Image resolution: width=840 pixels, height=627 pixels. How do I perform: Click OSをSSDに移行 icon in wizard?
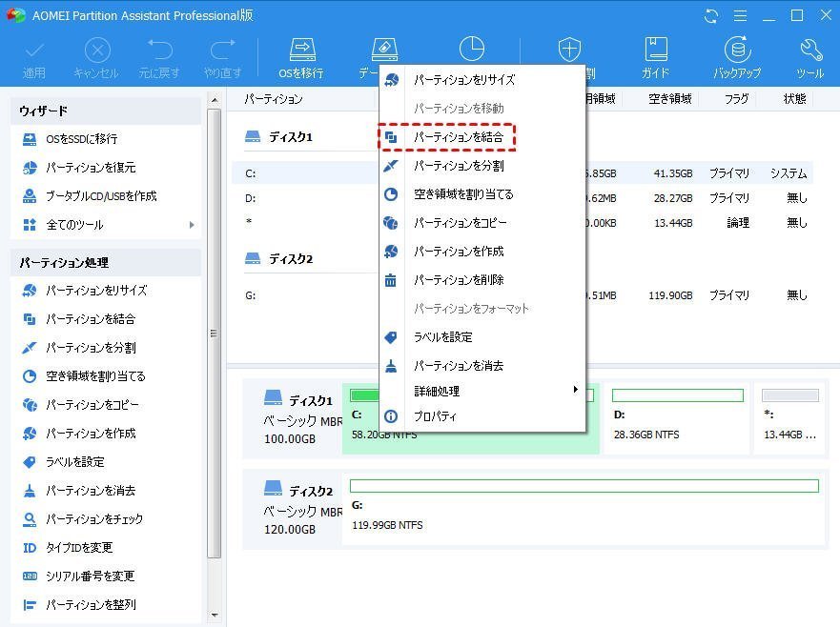[x=30, y=139]
